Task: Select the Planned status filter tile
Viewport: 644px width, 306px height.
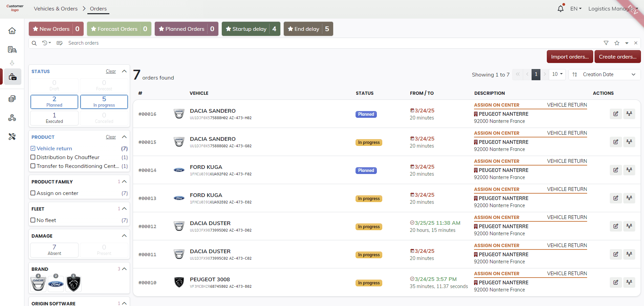Action: pos(54,102)
